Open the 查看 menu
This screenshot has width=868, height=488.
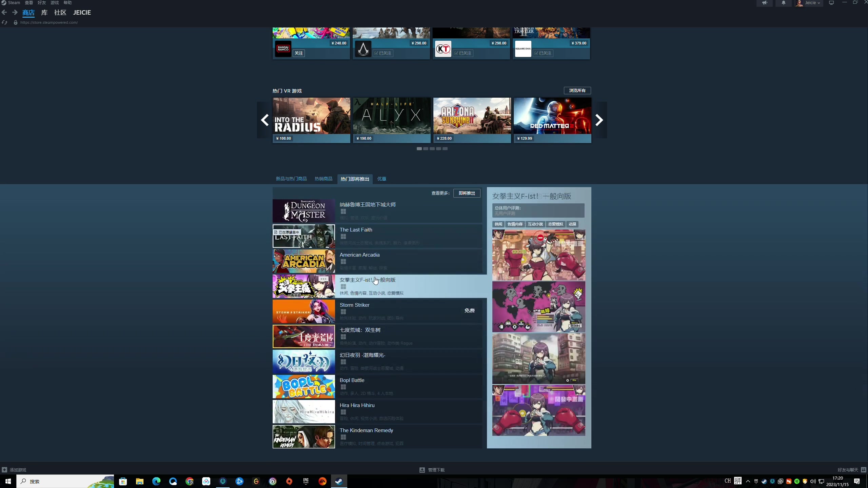[x=29, y=3]
